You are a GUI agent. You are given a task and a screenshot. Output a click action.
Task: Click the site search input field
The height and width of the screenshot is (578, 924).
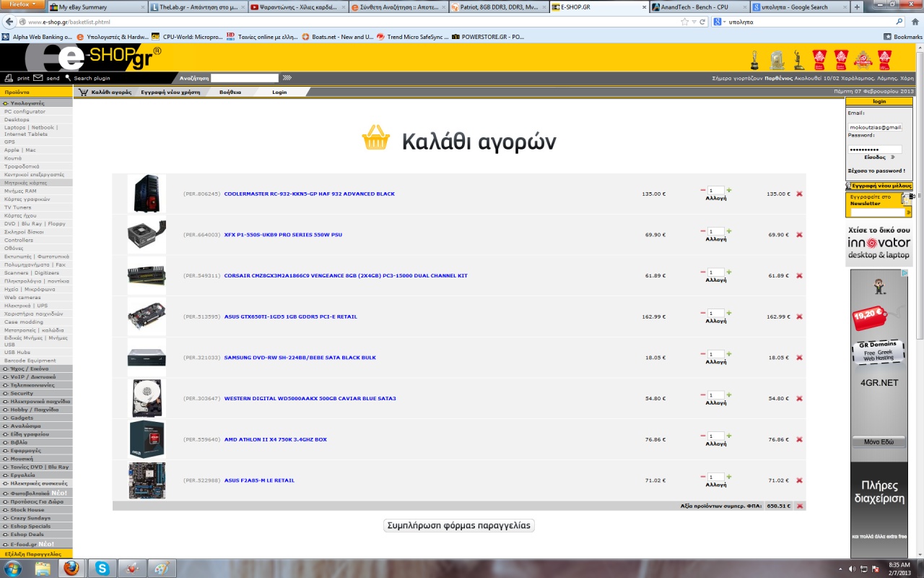coord(245,77)
